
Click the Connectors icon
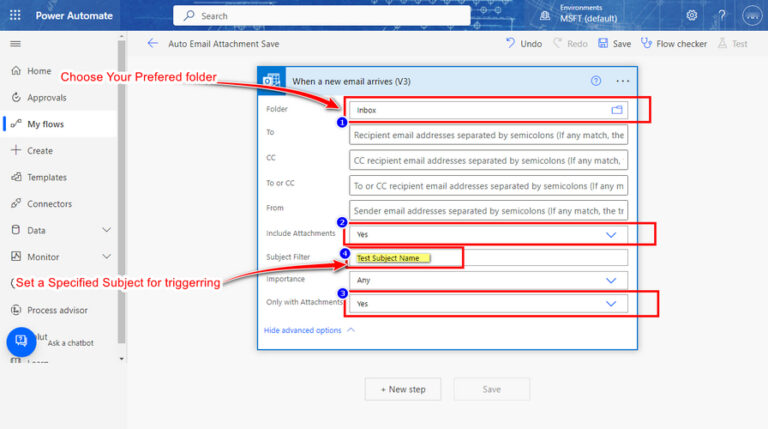(x=16, y=203)
